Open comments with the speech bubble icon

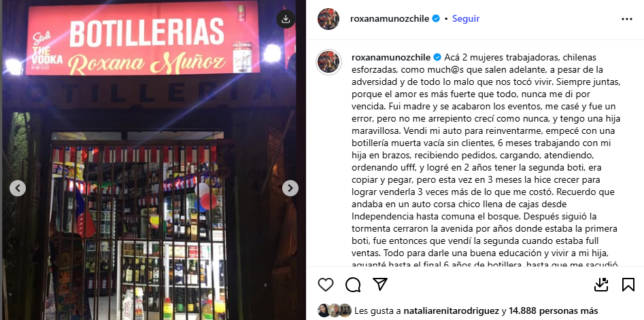click(x=353, y=284)
